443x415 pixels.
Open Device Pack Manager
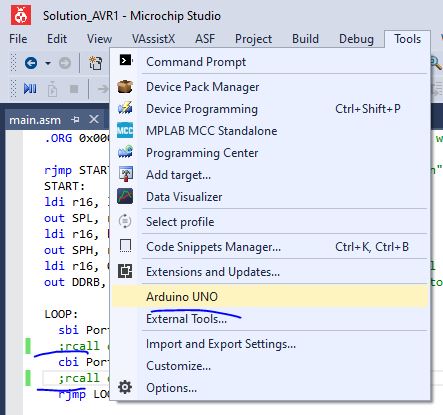[270, 87]
